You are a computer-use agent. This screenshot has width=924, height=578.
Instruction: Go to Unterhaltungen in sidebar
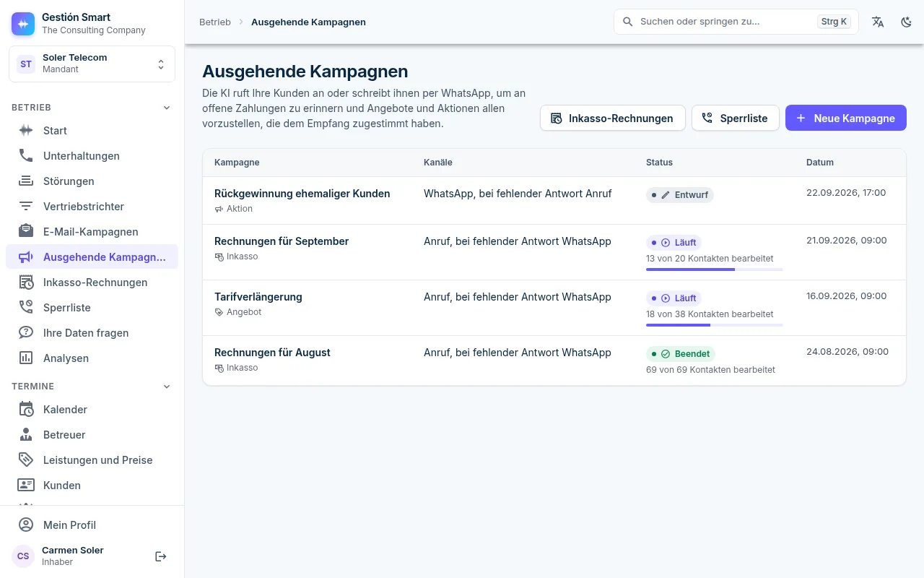tap(92, 156)
